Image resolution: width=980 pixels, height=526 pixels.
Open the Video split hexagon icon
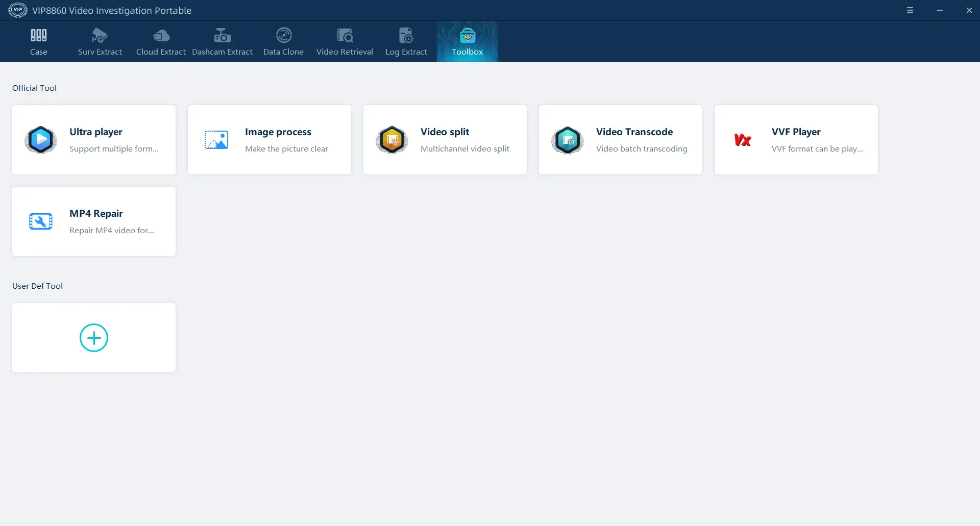point(392,140)
